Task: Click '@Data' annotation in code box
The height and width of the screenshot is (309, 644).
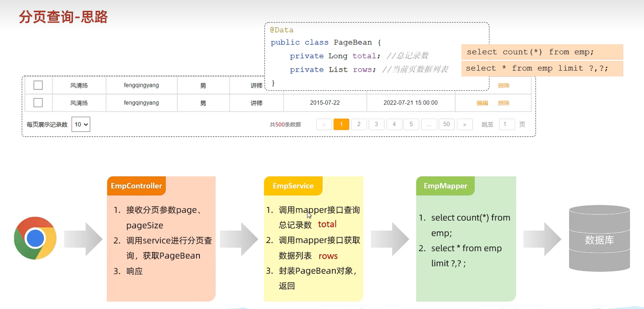Action: [x=282, y=30]
